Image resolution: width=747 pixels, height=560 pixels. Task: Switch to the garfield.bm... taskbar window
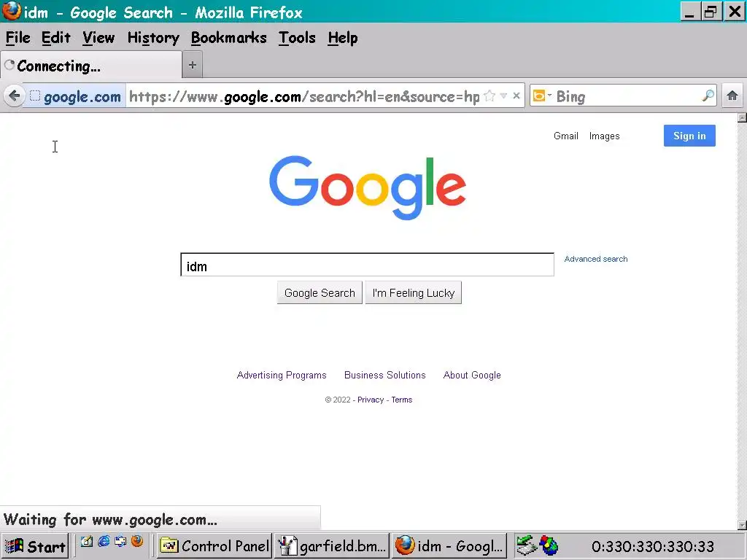(x=332, y=545)
